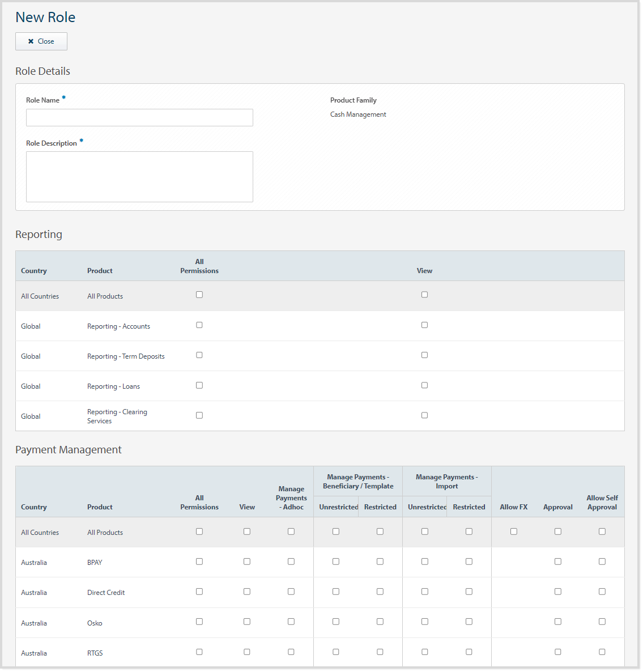Select All Permissions for Reporting - Clearing Services
The height and width of the screenshot is (672, 643).
tap(199, 415)
